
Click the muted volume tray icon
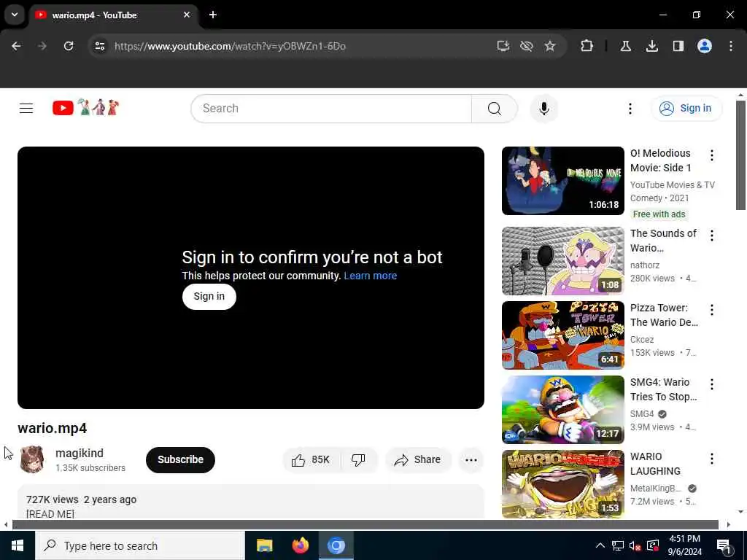635,545
